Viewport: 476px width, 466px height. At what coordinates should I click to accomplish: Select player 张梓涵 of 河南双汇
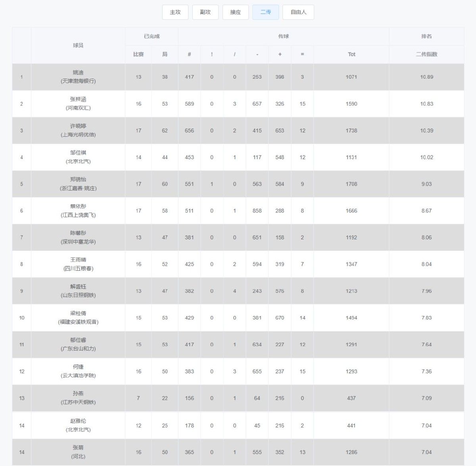(78, 99)
